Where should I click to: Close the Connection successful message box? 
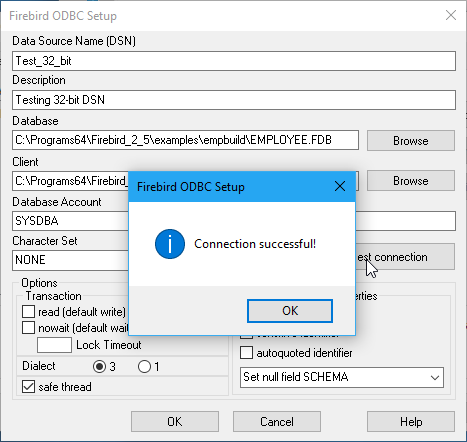(x=340, y=186)
